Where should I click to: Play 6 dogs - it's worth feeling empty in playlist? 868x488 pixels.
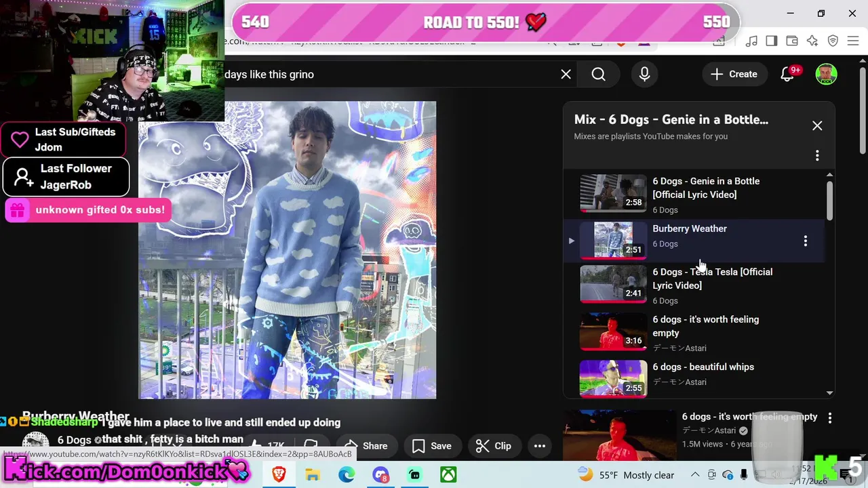click(705, 326)
